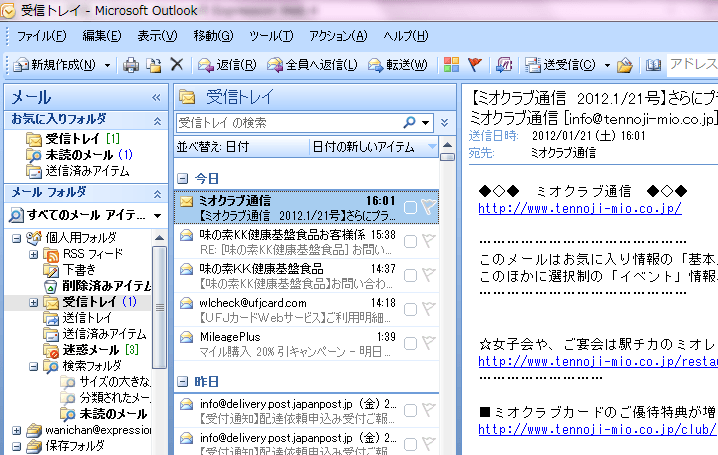Select 未読のメール in favorites
Image resolution: width=718 pixels, height=455 pixels.
tap(79, 155)
